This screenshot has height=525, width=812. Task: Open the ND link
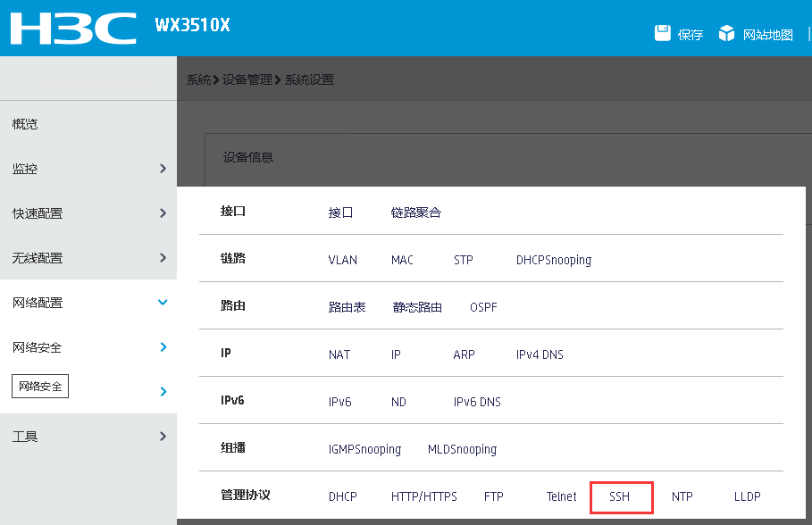[x=398, y=402]
